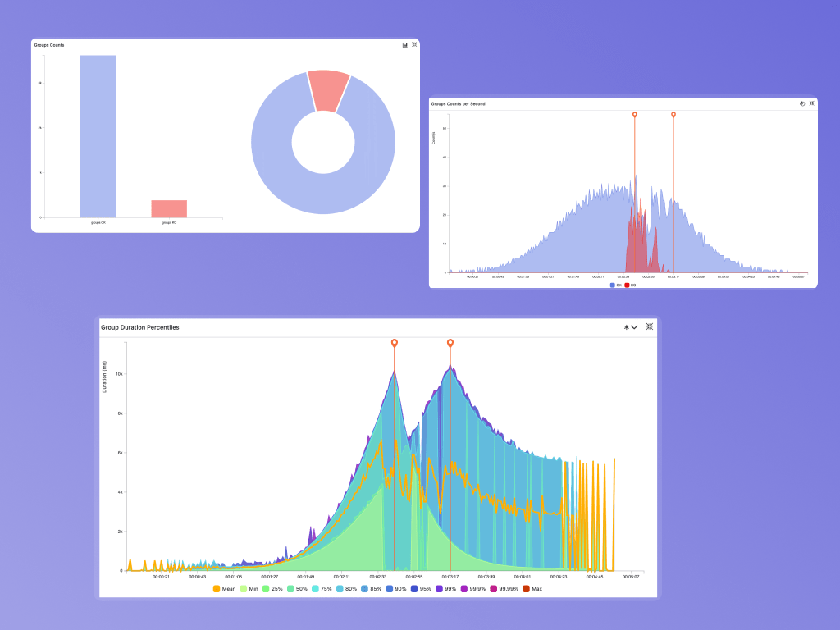Click the 00:00:21 tick label in percentiles chart

[161, 577]
